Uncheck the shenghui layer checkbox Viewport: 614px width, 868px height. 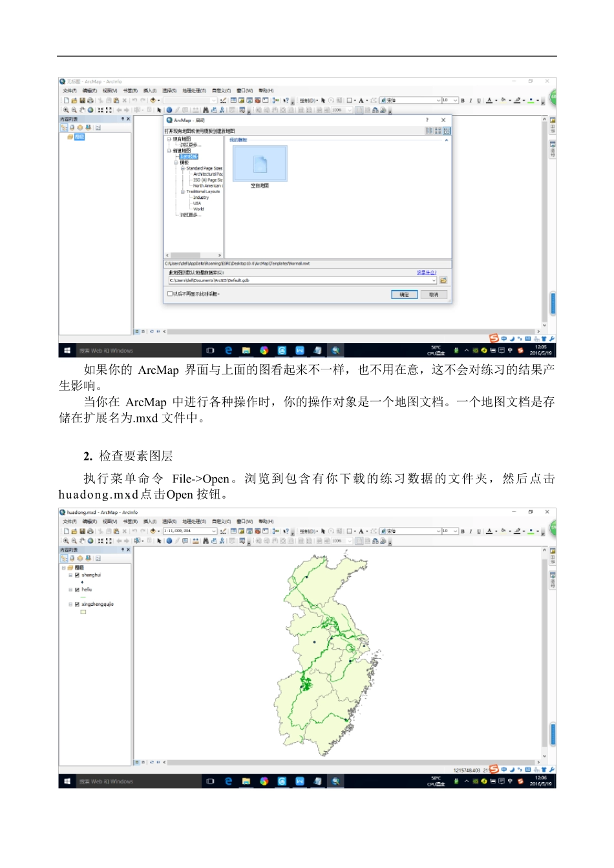tap(78, 575)
